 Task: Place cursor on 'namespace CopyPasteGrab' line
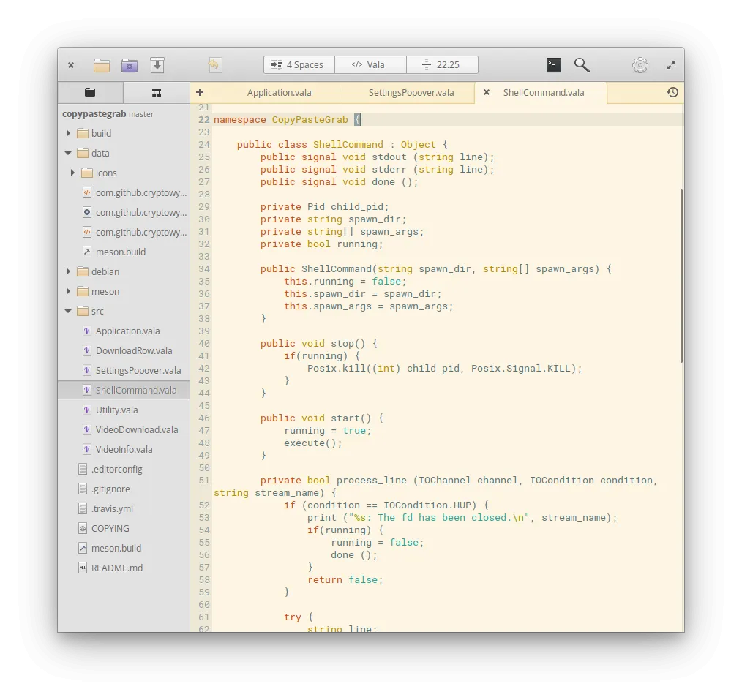288,120
